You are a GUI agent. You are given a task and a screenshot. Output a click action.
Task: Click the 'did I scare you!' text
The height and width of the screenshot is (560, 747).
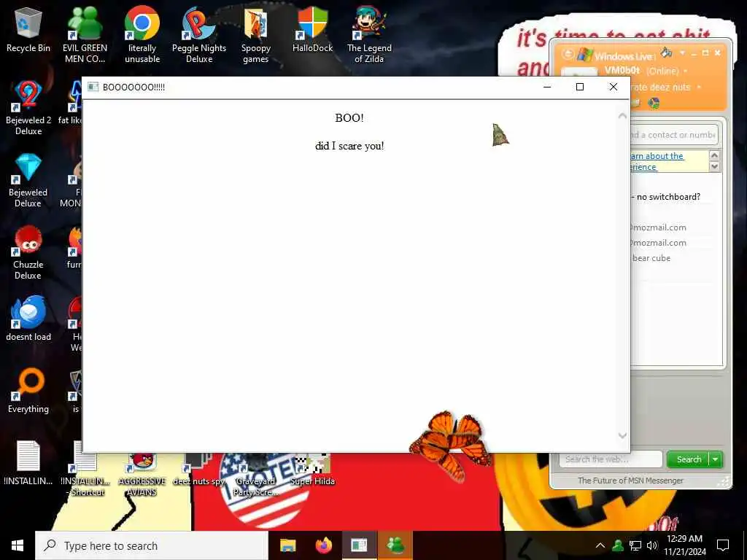pos(349,146)
